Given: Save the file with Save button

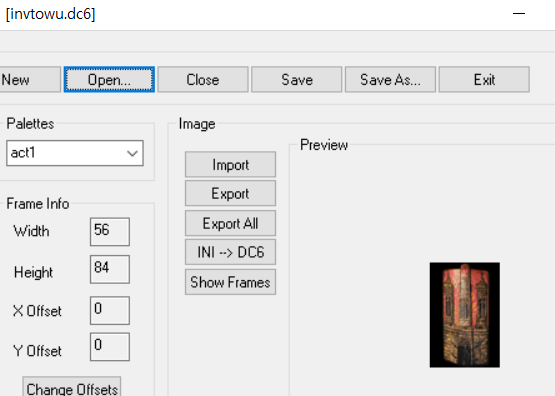Looking at the screenshot, I should 297,79.
